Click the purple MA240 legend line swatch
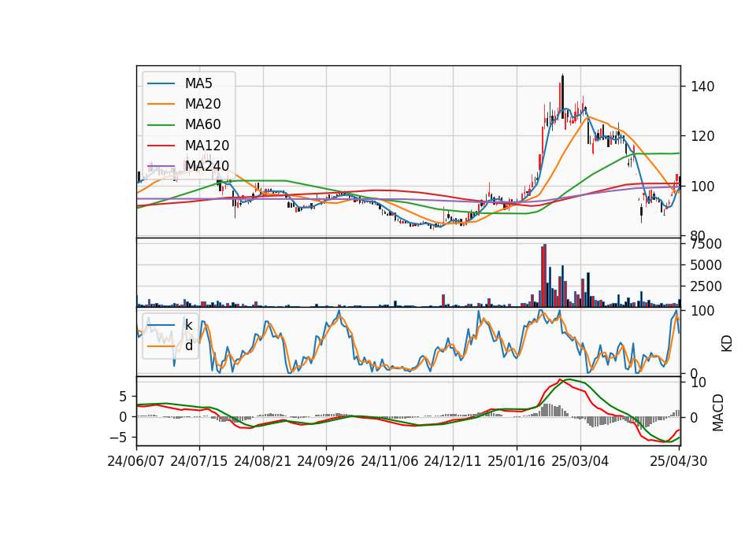The height and width of the screenshot is (543, 756). point(161,166)
